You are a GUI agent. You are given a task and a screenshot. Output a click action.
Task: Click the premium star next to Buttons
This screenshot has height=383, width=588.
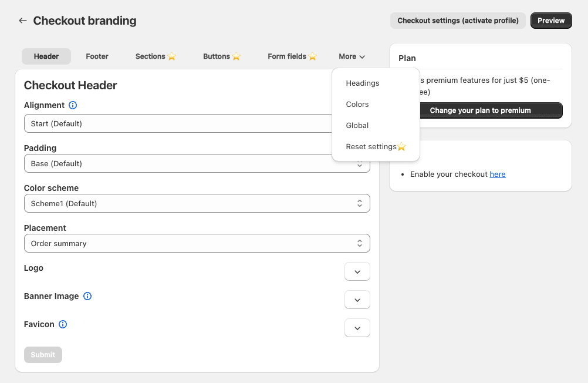[x=237, y=56]
